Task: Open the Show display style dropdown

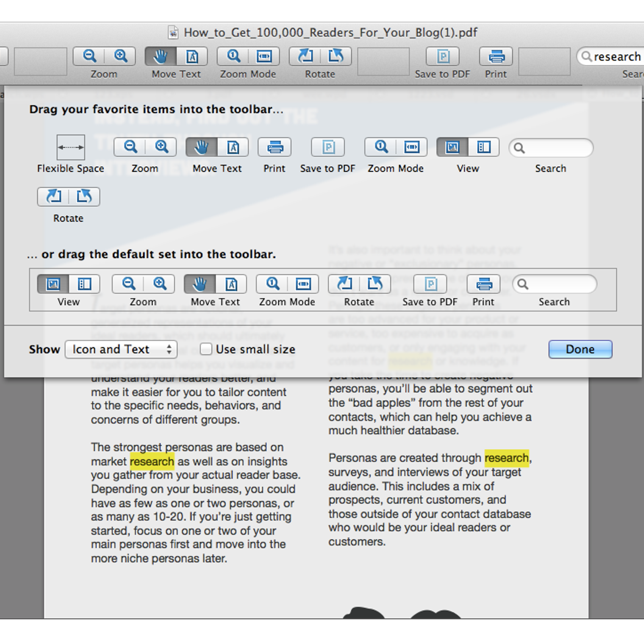Action: pos(121,349)
